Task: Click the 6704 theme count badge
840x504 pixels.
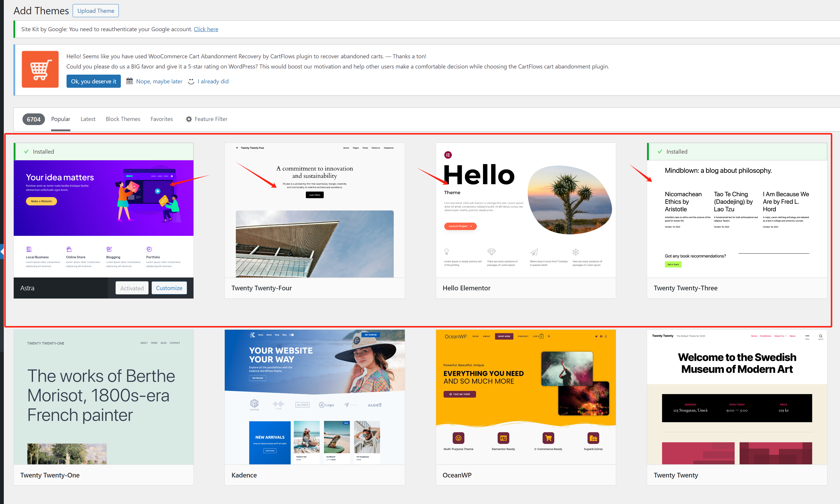Action: click(x=33, y=119)
